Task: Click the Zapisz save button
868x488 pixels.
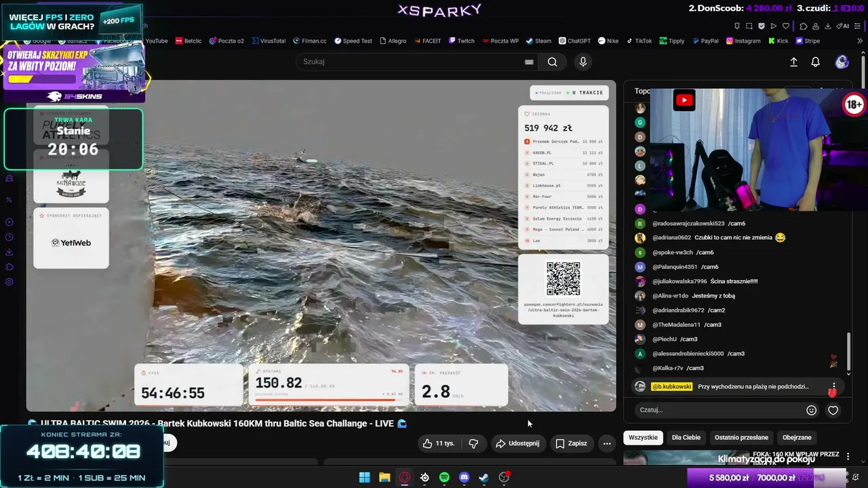Action: coord(571,443)
